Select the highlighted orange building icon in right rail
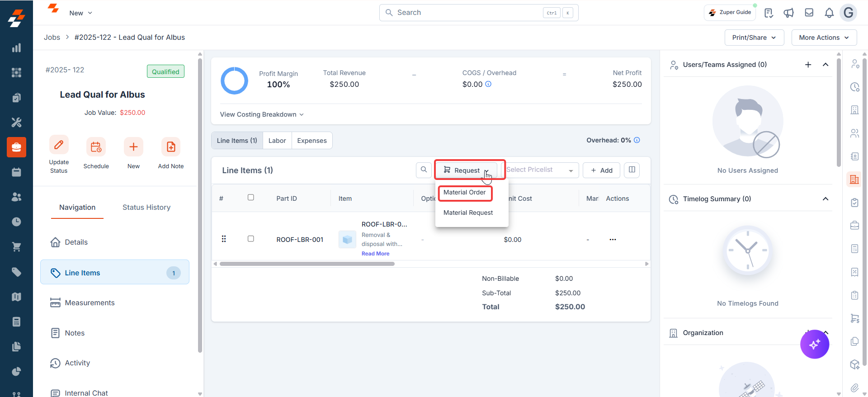868x397 pixels. click(x=854, y=180)
